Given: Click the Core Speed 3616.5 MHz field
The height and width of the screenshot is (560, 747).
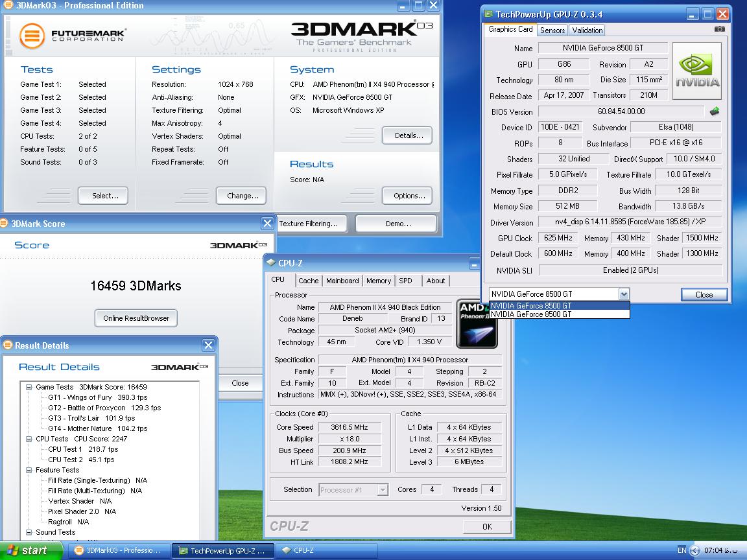Looking at the screenshot, I should pos(350,427).
